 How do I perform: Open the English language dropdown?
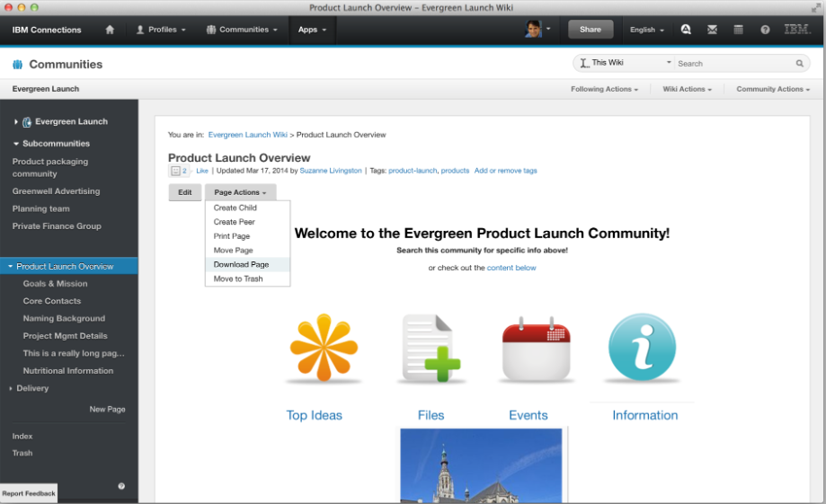[x=647, y=30]
